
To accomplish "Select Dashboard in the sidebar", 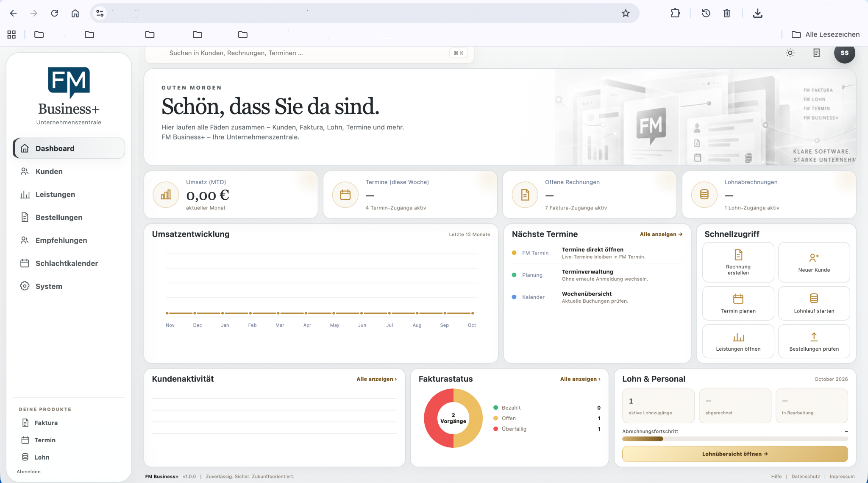I will coord(69,148).
